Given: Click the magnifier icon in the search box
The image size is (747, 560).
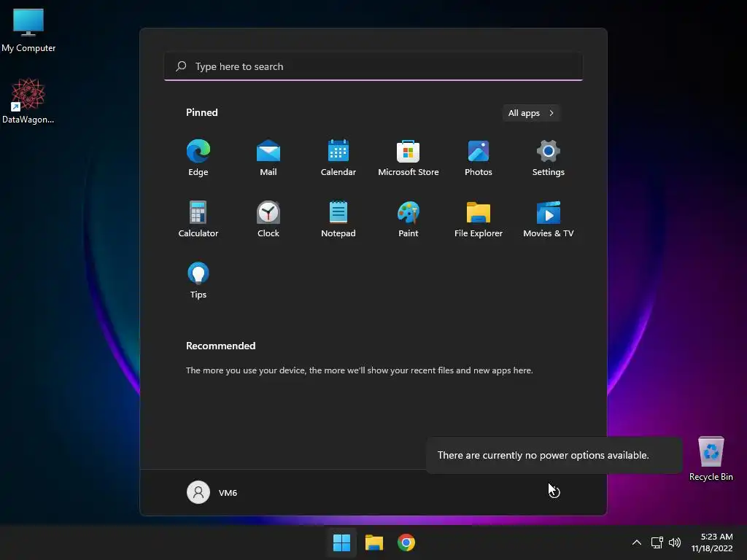Looking at the screenshot, I should pos(181,66).
